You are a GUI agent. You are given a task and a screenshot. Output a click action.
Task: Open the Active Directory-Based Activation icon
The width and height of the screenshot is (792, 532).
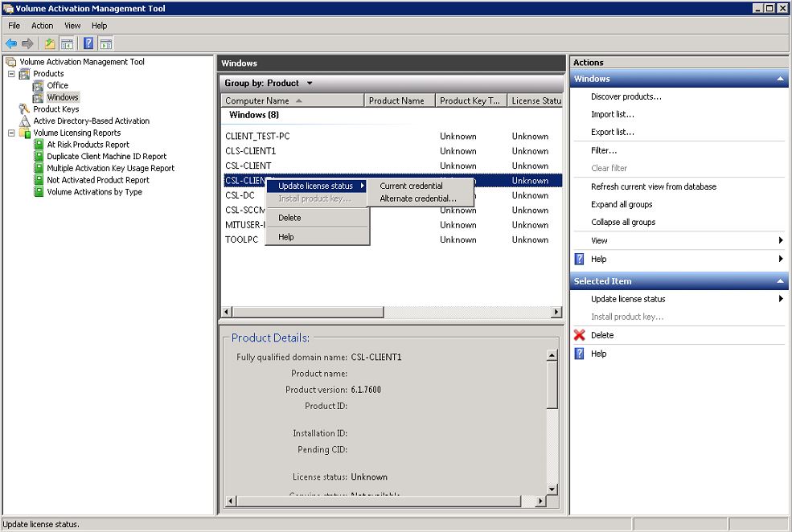click(26, 121)
